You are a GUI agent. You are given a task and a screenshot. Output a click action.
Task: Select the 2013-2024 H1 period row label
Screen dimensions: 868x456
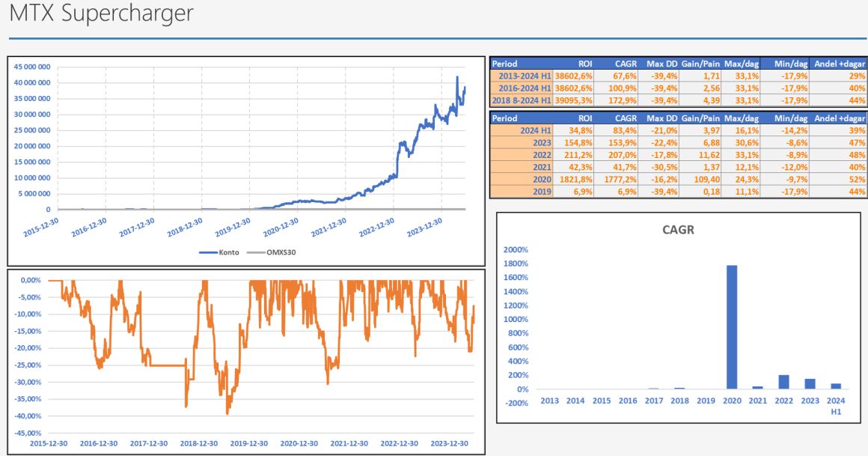[x=525, y=76]
